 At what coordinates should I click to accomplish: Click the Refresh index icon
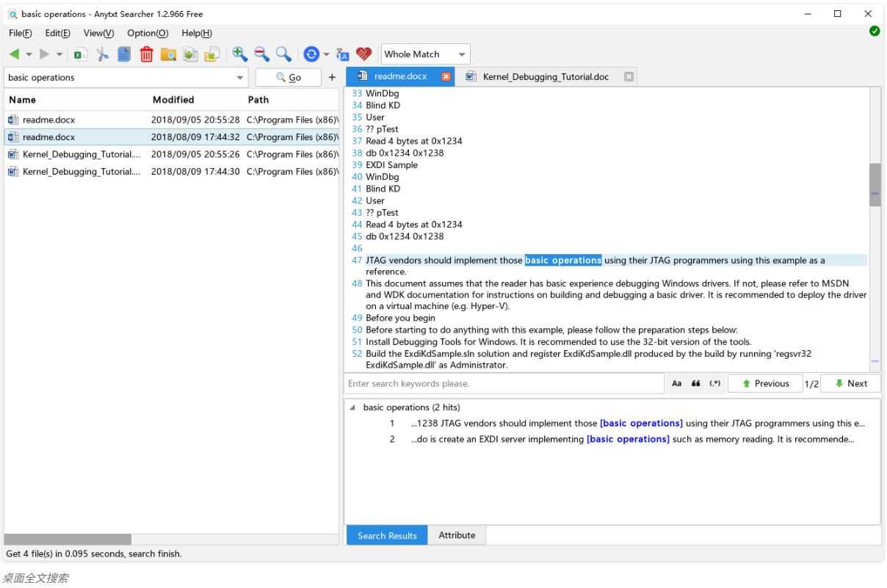tap(311, 54)
